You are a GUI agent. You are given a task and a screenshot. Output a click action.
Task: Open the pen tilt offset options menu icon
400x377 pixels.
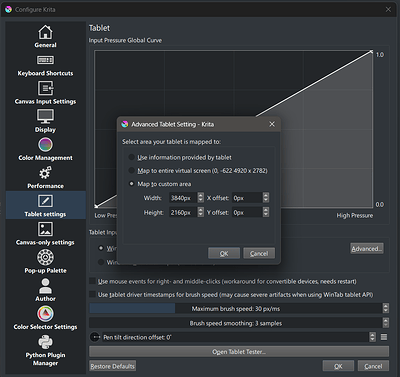[x=384, y=337]
